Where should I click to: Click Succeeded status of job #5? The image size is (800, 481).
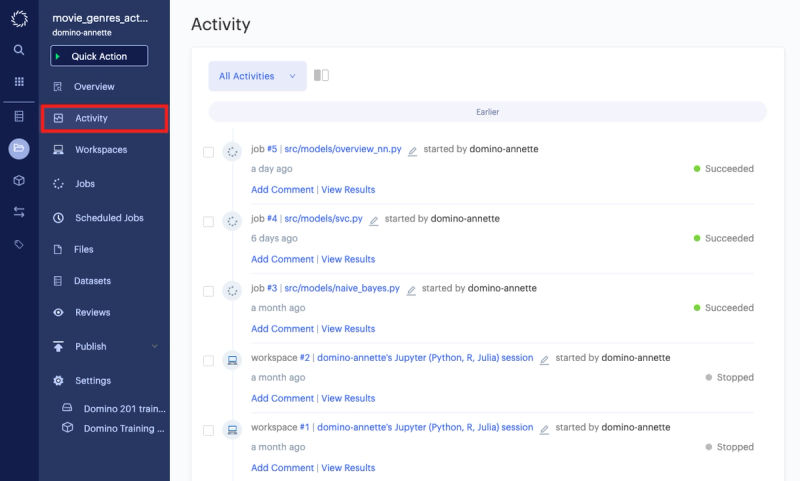tap(723, 169)
